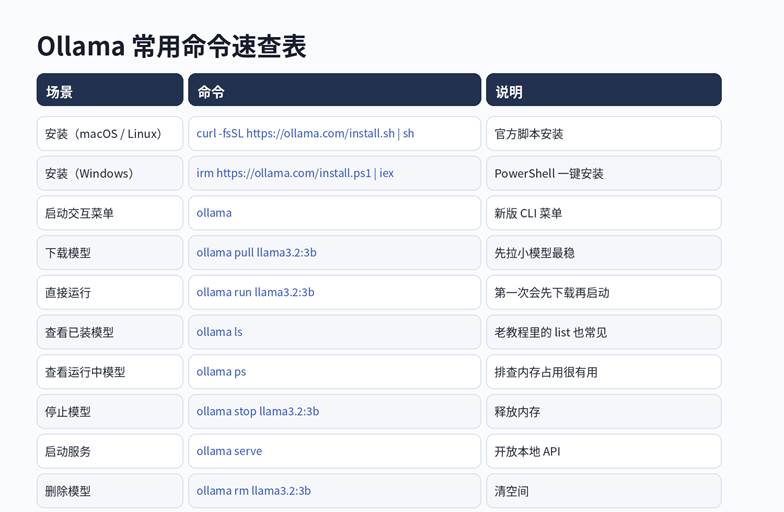Select the 'ollama pull llama3.2:3b' command

[x=256, y=253]
